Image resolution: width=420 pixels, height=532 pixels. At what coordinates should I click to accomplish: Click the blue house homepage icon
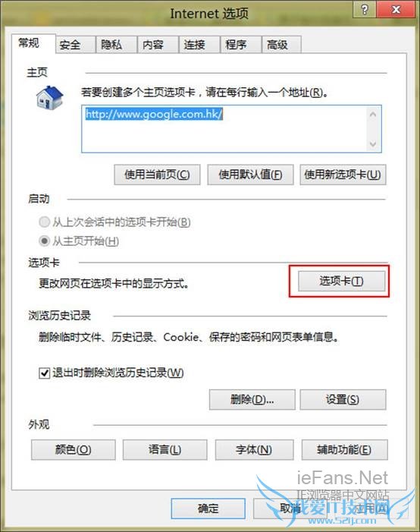tap(49, 98)
